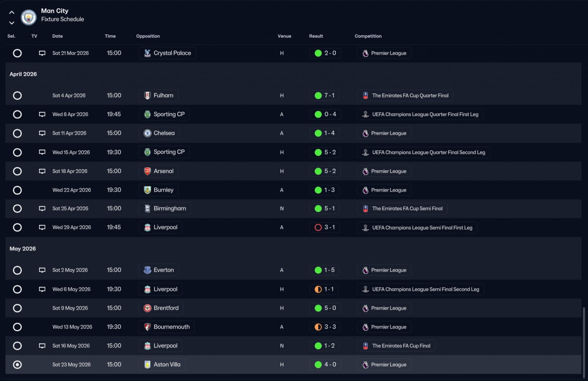Collapse the April 2026 month group
The width and height of the screenshot is (588, 381).
[x=23, y=74]
